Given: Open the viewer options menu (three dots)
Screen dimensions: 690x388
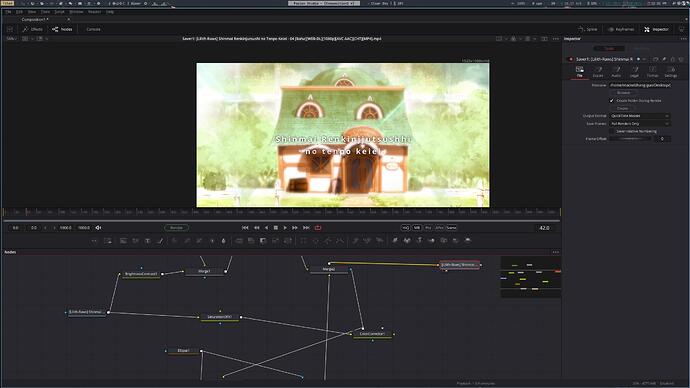Looking at the screenshot, I should tap(555, 39).
